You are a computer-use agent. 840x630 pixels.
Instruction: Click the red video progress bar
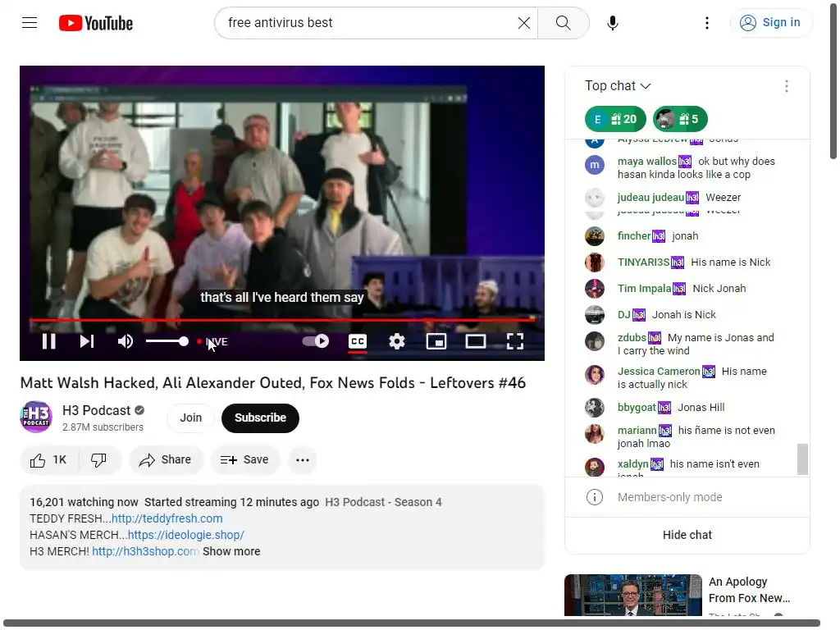tap(282, 320)
